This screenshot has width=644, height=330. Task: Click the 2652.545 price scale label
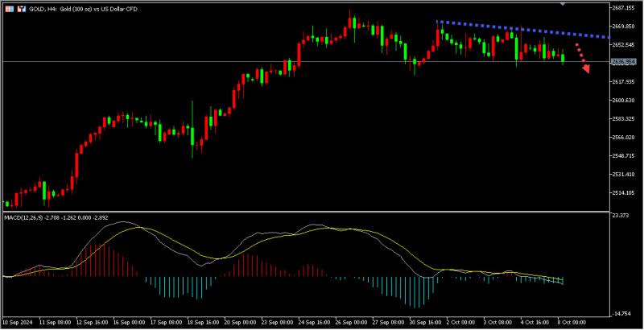(x=625, y=44)
